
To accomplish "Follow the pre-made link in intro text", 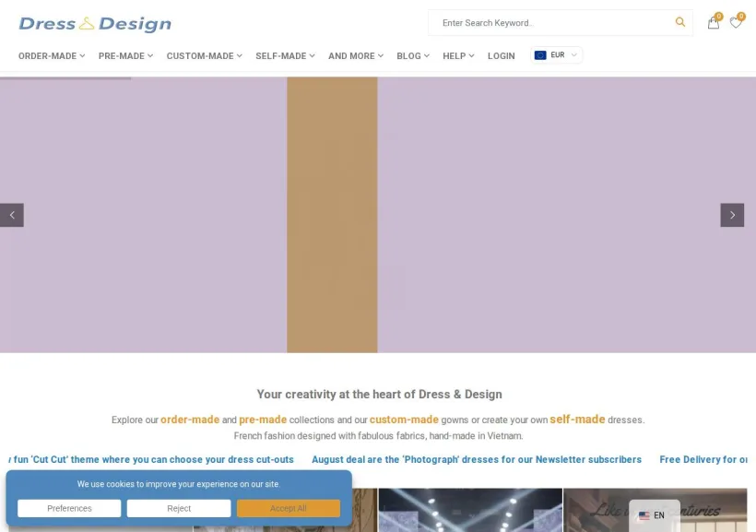I will pyautogui.click(x=263, y=420).
